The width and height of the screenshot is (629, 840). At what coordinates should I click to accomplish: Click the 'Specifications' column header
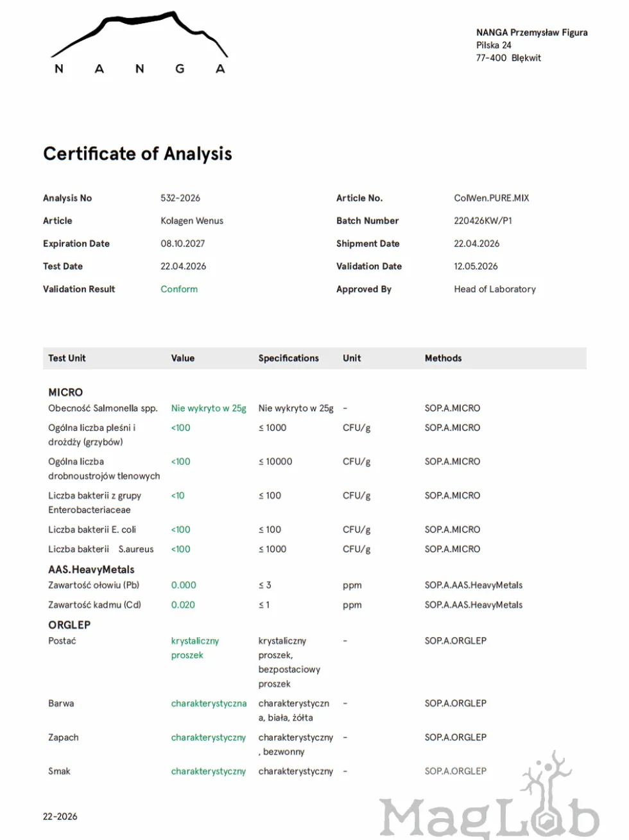click(x=289, y=358)
